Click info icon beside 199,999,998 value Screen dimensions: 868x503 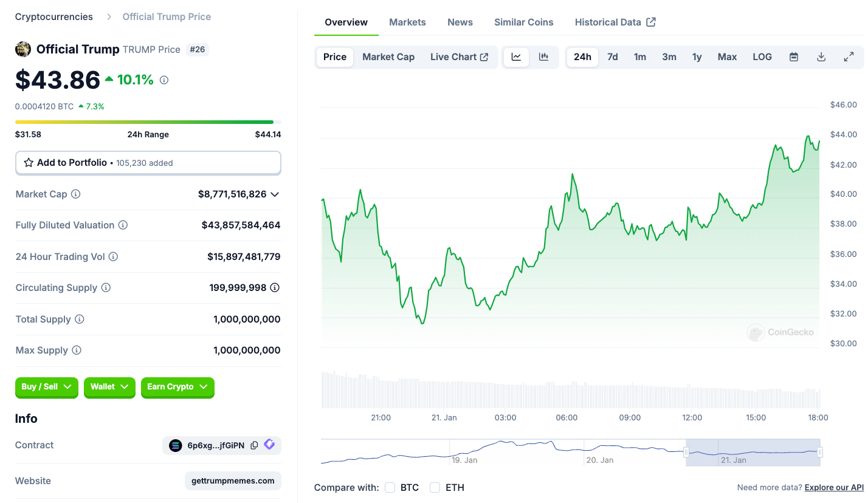(x=275, y=288)
